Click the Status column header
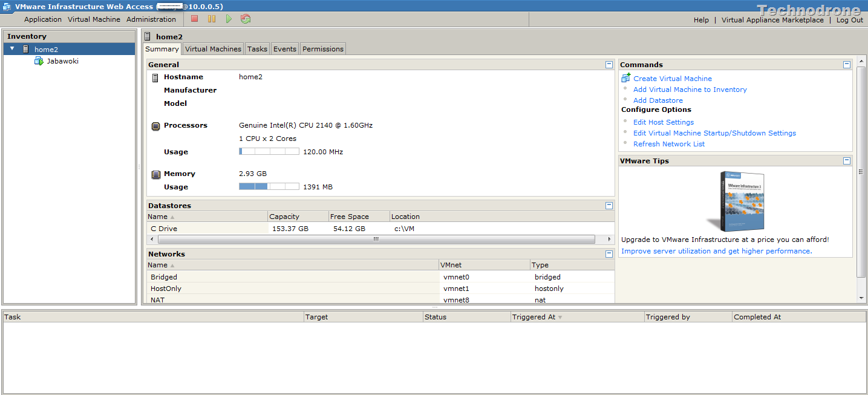The width and height of the screenshot is (868, 395). (x=466, y=317)
